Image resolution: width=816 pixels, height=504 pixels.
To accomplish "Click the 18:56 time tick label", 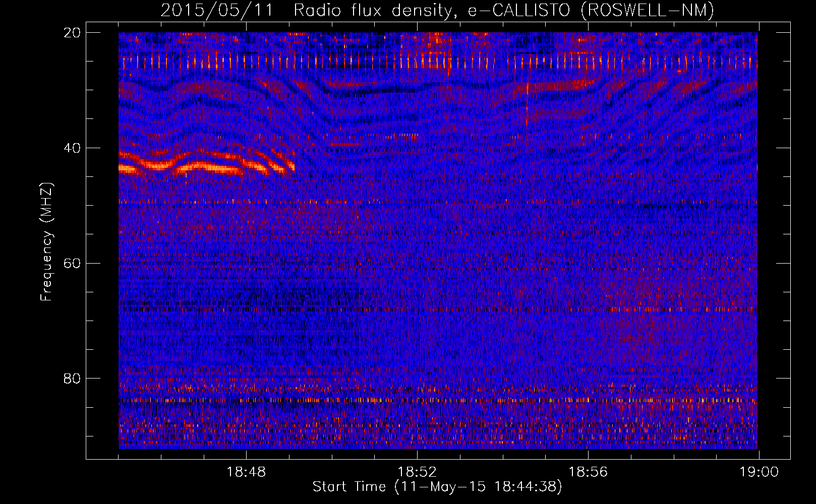I will click(588, 472).
